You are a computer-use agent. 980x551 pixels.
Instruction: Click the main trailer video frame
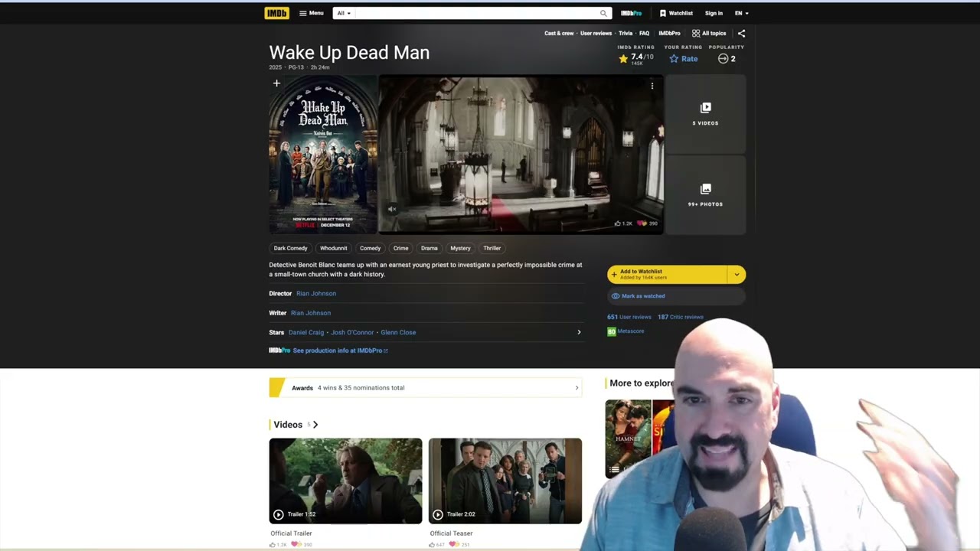pos(521,154)
